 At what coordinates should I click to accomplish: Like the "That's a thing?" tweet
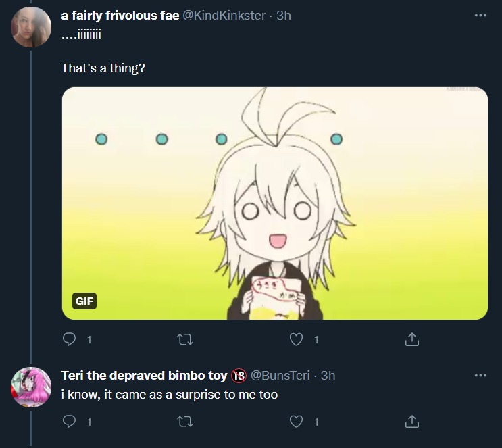296,339
